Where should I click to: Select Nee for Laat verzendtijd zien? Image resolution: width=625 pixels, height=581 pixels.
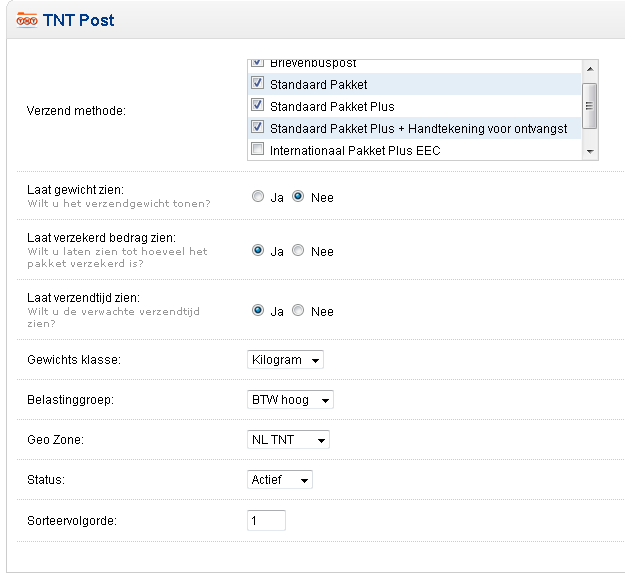(x=298, y=310)
